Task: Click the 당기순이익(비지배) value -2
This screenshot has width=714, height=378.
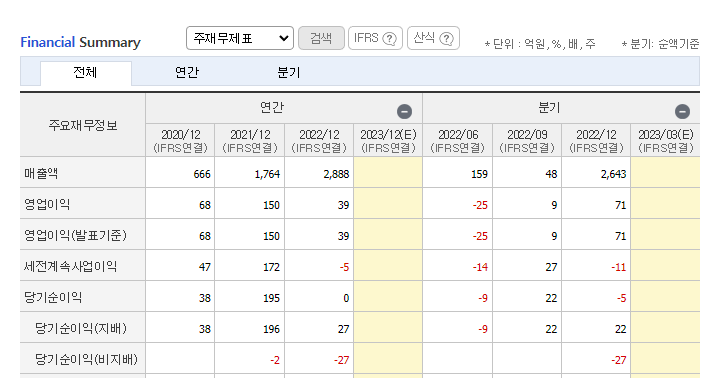Action: tap(275, 360)
